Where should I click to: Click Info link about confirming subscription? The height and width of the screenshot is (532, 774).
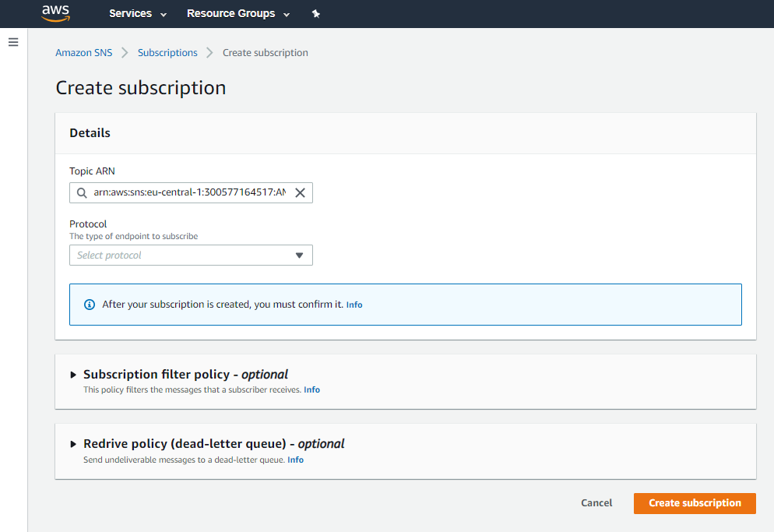[354, 305]
